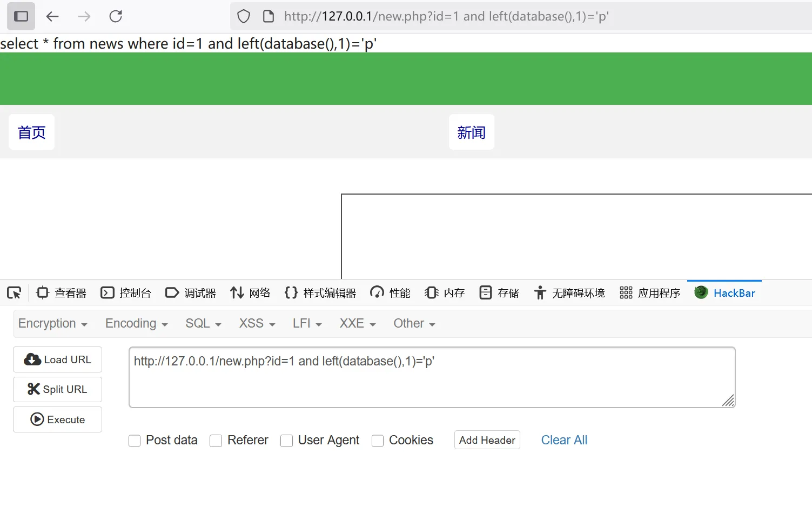Click the Clear All link

point(564,440)
